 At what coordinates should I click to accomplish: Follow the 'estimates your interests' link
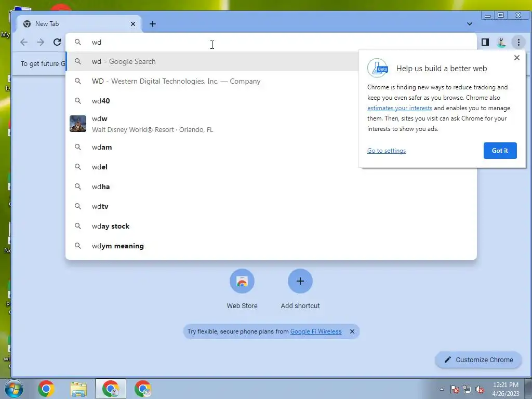coord(400,108)
